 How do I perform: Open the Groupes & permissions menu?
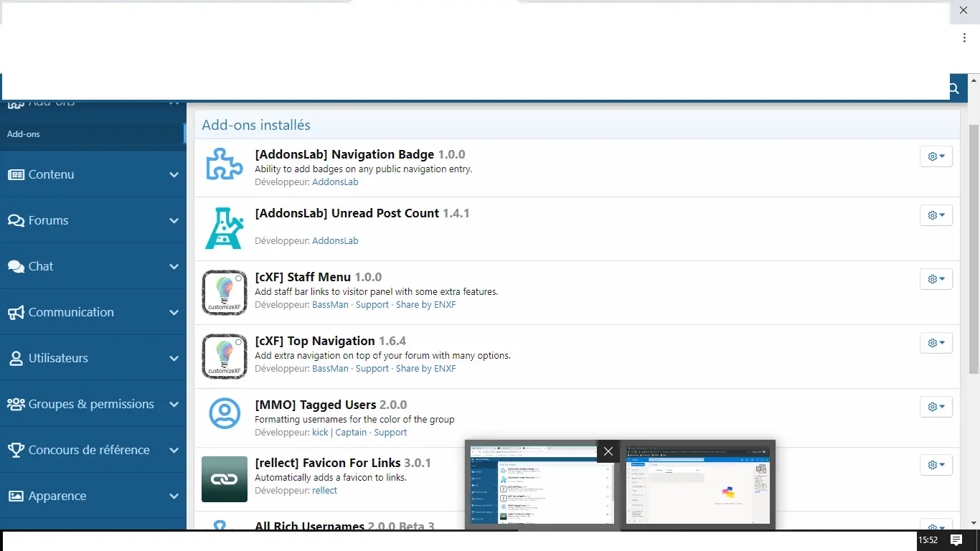[92, 404]
